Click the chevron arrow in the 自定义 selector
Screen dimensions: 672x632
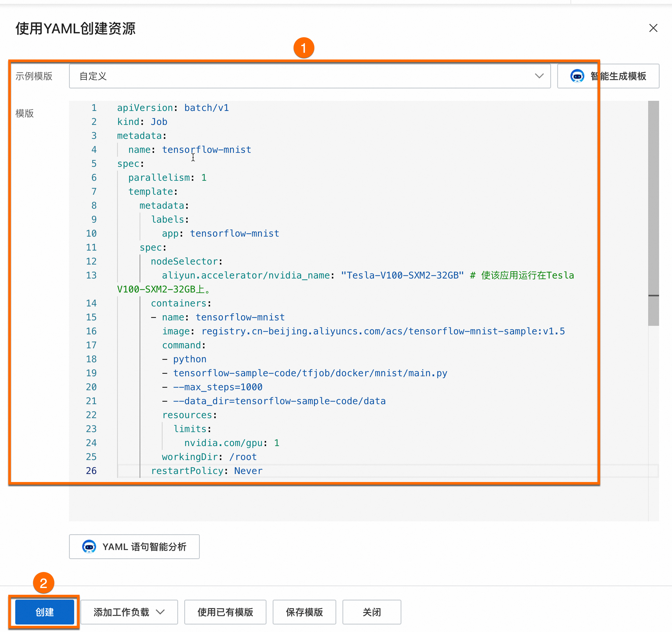pos(539,76)
